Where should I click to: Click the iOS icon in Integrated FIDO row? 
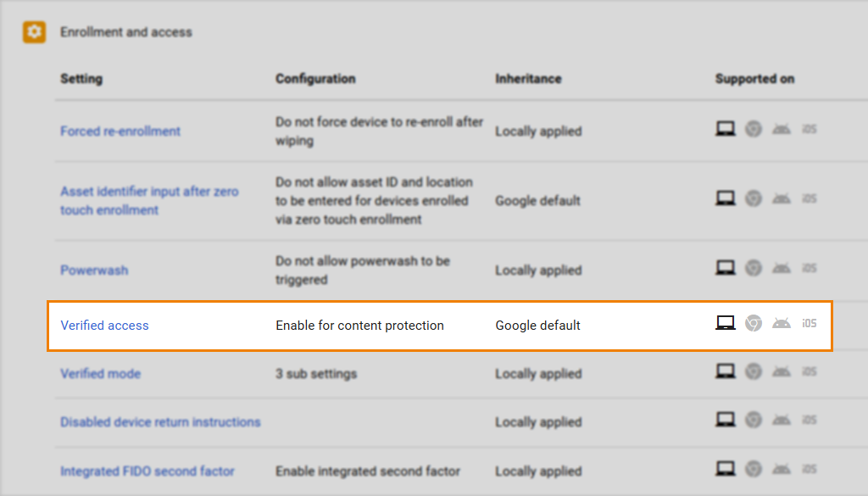click(x=810, y=469)
